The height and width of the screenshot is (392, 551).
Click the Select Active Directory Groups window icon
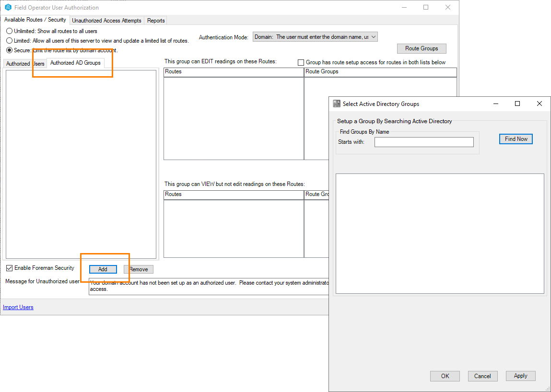point(337,104)
